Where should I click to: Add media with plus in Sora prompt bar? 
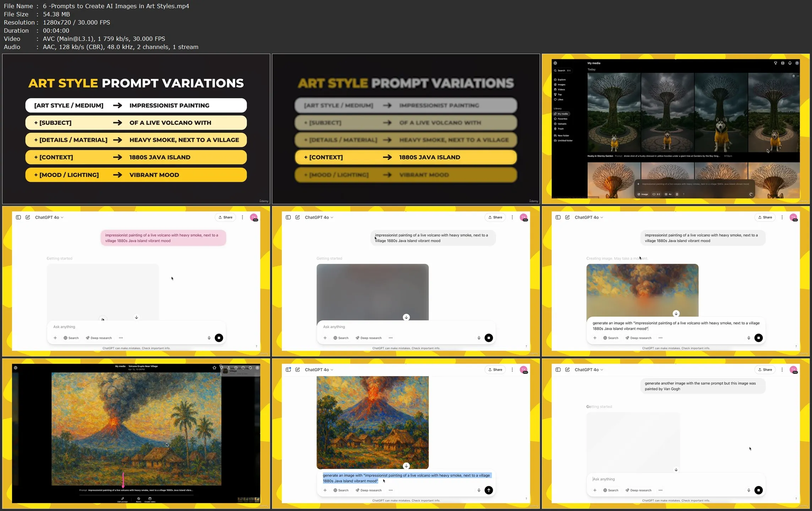[x=638, y=184]
